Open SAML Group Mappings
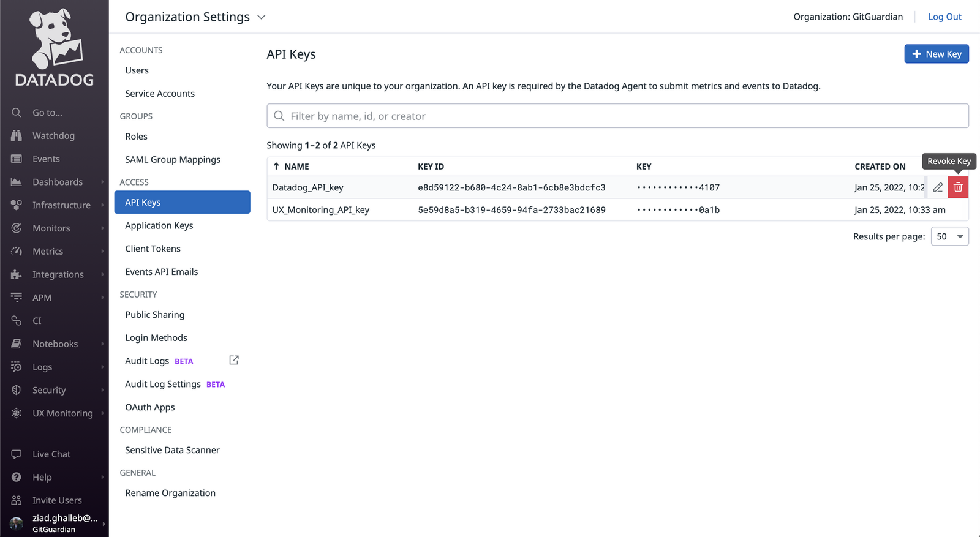Image resolution: width=980 pixels, height=537 pixels. pos(173,160)
